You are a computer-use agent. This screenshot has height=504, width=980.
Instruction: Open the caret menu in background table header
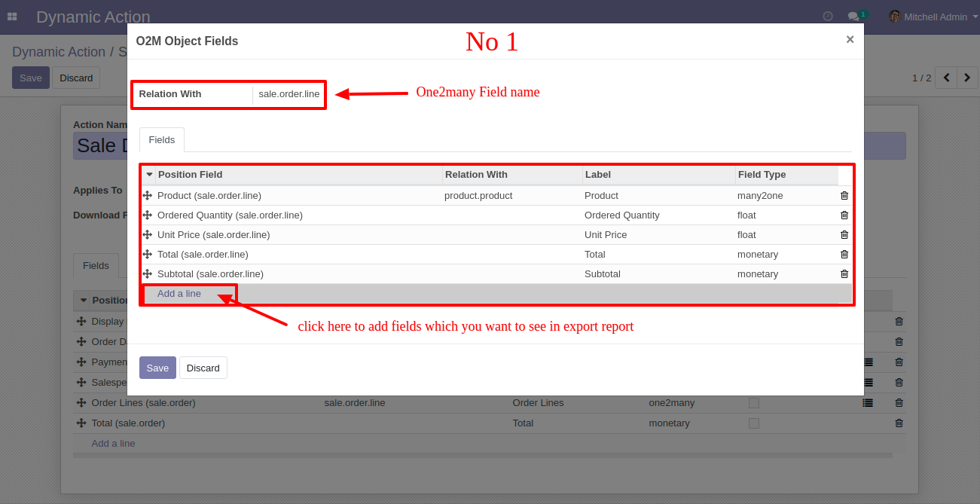tap(83, 301)
